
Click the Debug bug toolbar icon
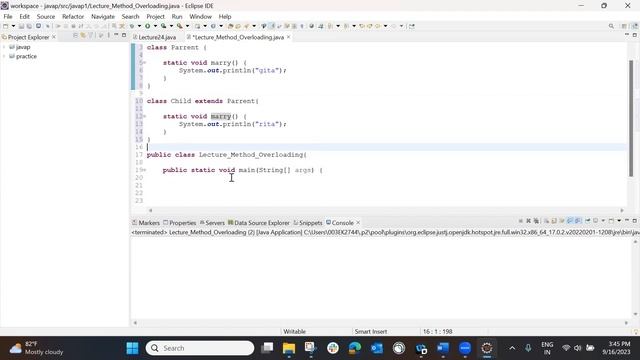click(x=132, y=26)
